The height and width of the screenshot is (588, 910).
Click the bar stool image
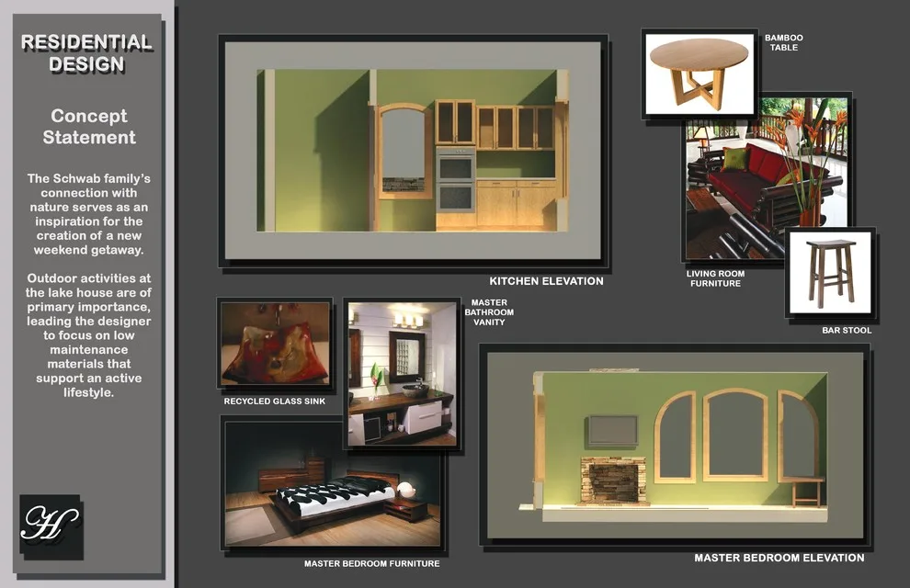tap(831, 273)
